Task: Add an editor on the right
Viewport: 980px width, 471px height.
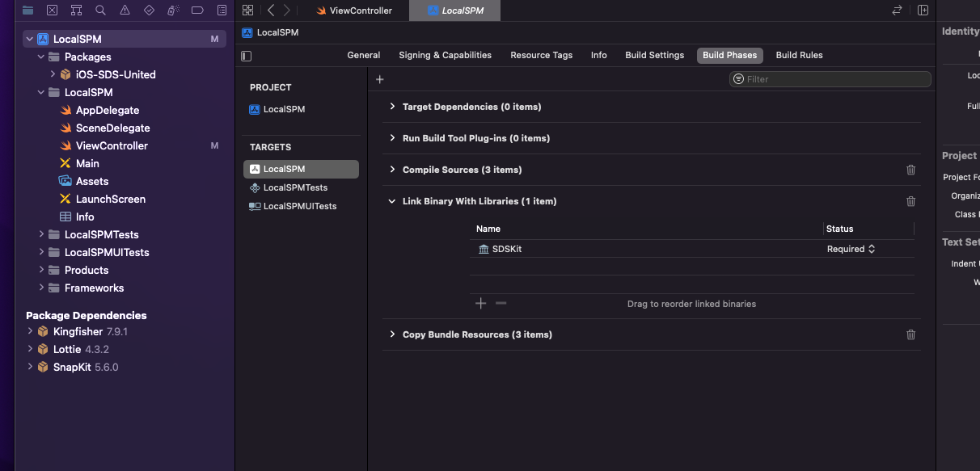Action: 923,11
